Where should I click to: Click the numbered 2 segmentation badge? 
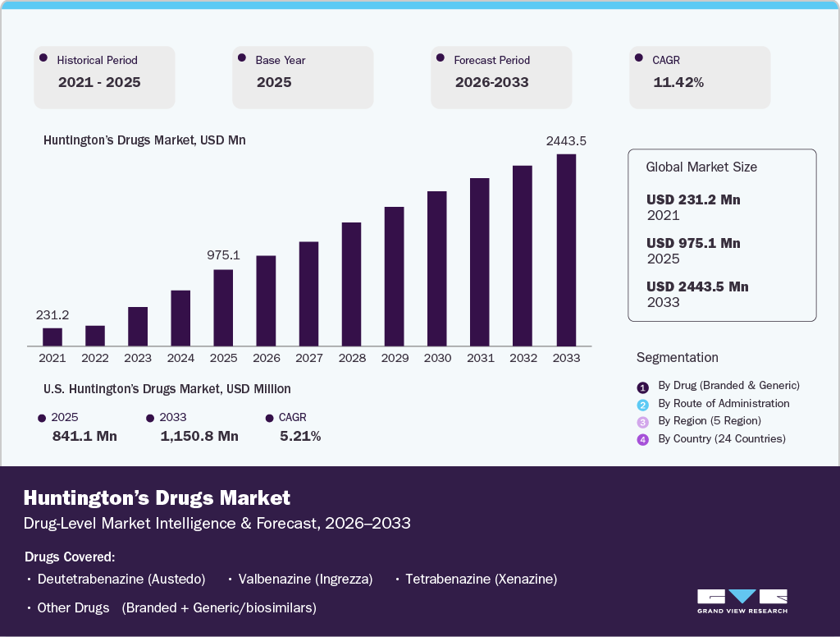[643, 405]
